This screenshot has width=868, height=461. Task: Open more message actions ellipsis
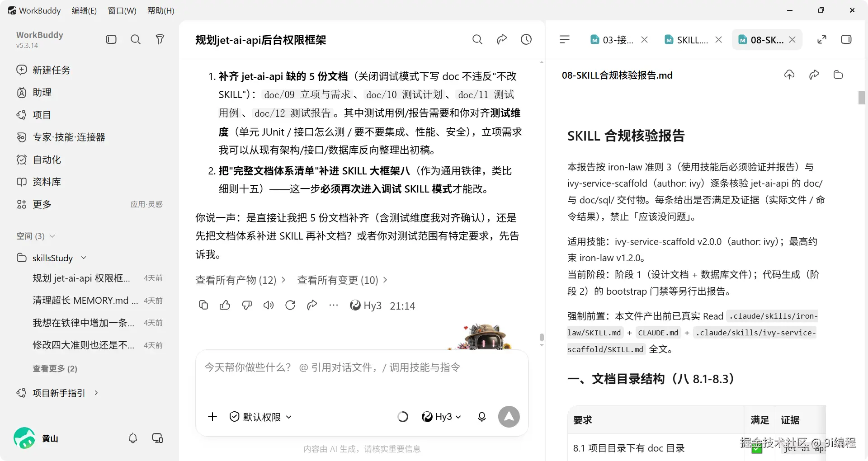[334, 306]
